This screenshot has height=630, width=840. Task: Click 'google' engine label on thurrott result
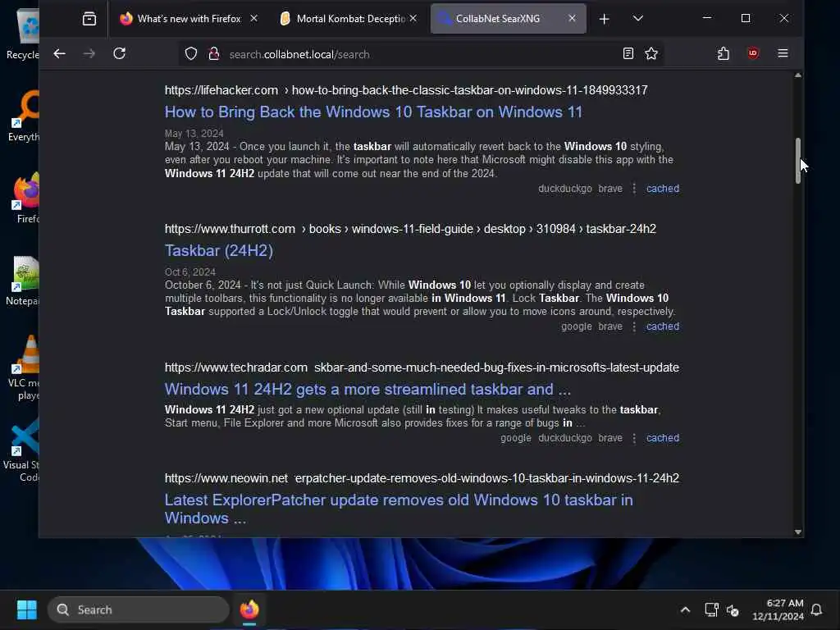tap(577, 326)
